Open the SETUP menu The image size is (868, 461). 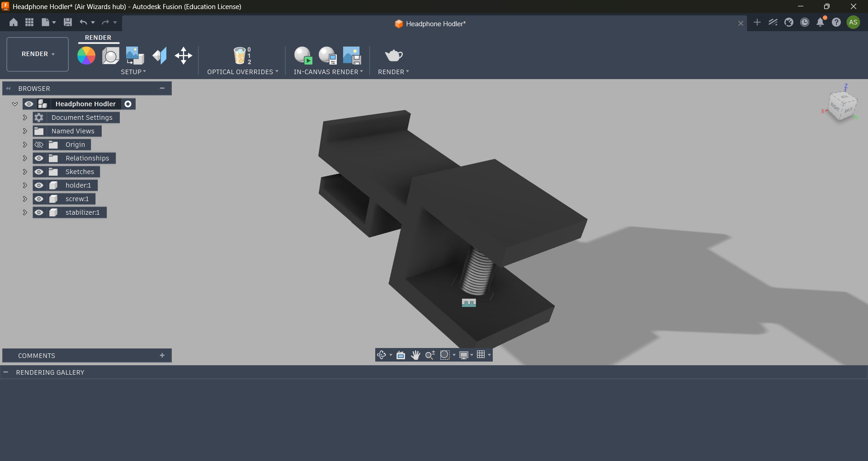pyautogui.click(x=133, y=72)
